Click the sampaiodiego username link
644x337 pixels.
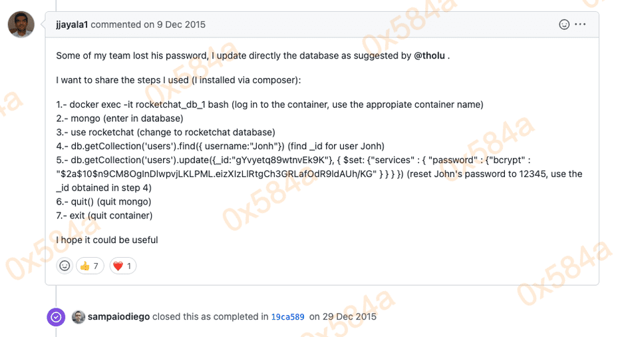(x=118, y=317)
